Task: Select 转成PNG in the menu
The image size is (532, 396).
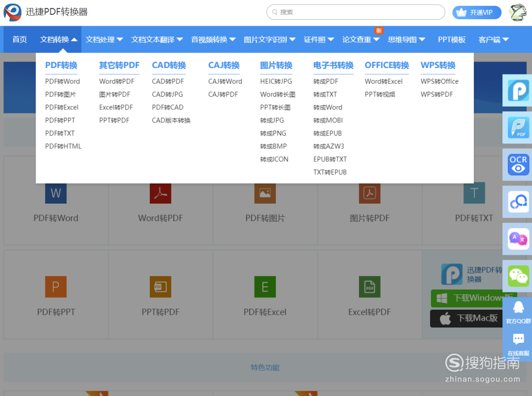Action: point(273,134)
